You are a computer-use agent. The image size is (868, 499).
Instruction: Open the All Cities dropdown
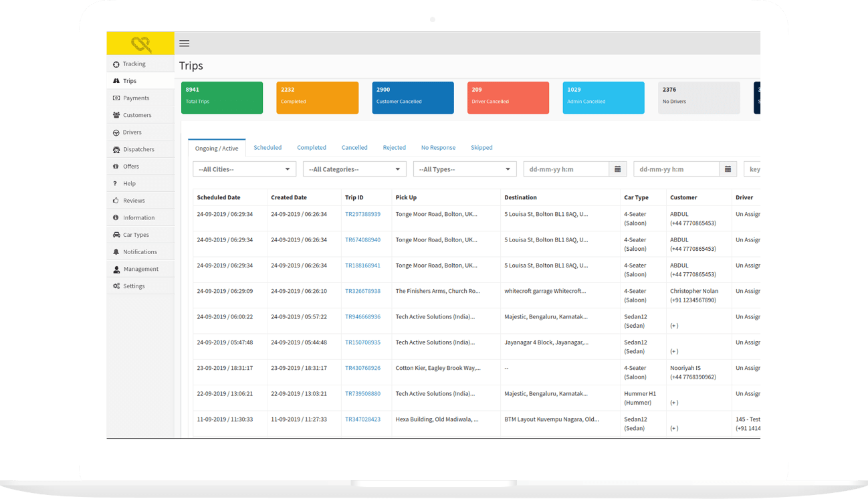245,169
